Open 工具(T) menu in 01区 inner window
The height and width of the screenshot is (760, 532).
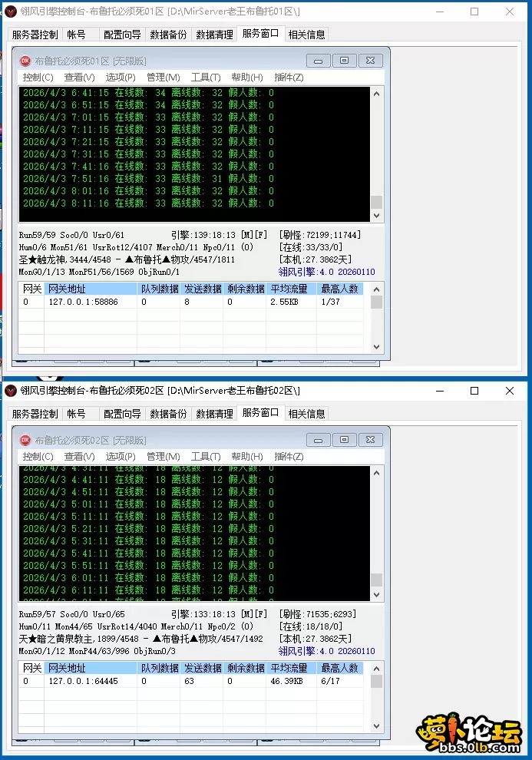click(x=206, y=78)
